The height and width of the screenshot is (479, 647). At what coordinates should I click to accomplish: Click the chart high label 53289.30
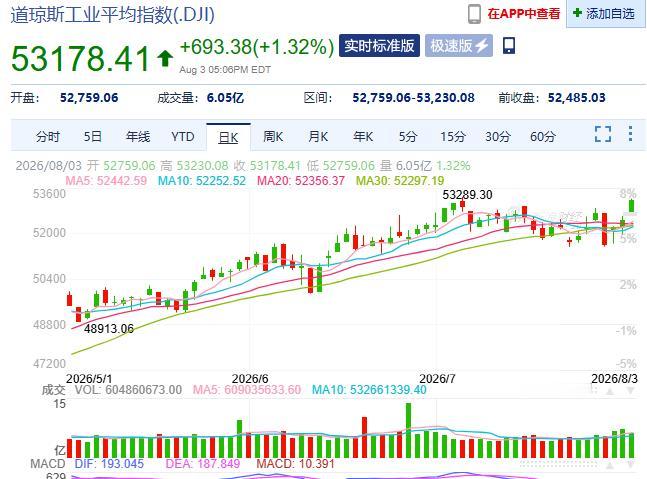tap(468, 195)
